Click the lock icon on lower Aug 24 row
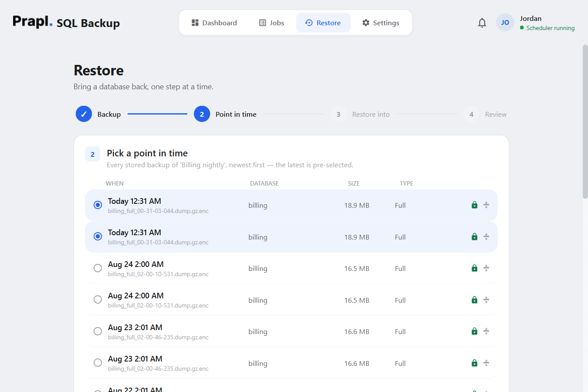The height and width of the screenshot is (392, 588). (474, 300)
